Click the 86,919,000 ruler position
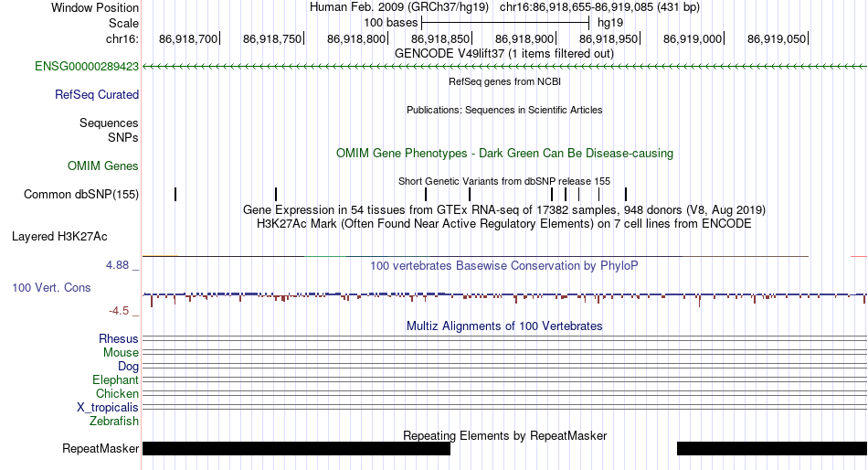The height and width of the screenshot is (470, 868). coord(693,38)
